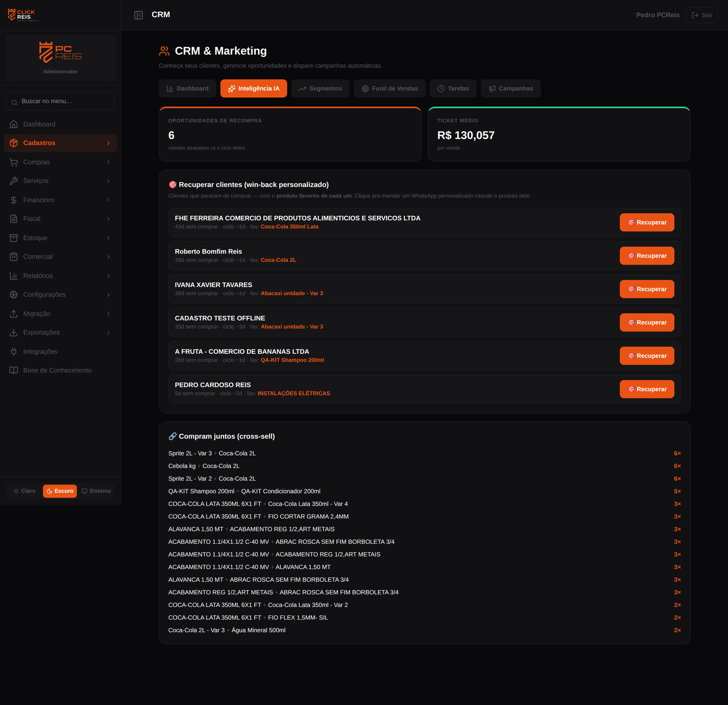Expand the Estoque submenu chevron
The height and width of the screenshot is (705, 728).
(x=108, y=238)
